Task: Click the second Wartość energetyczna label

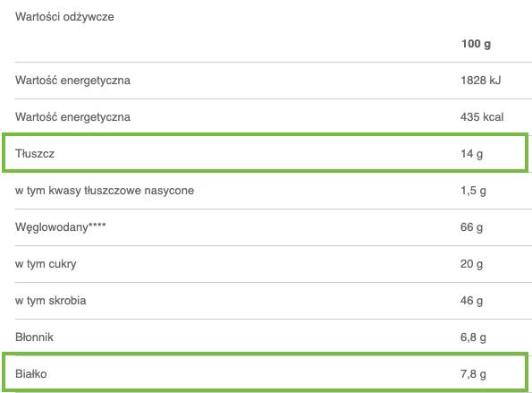Action: 72,117
